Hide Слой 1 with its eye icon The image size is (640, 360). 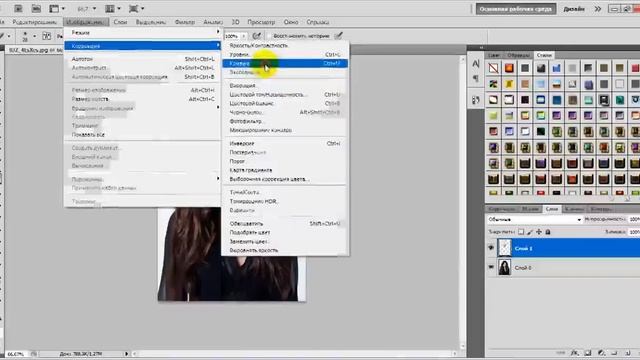tap(491, 248)
